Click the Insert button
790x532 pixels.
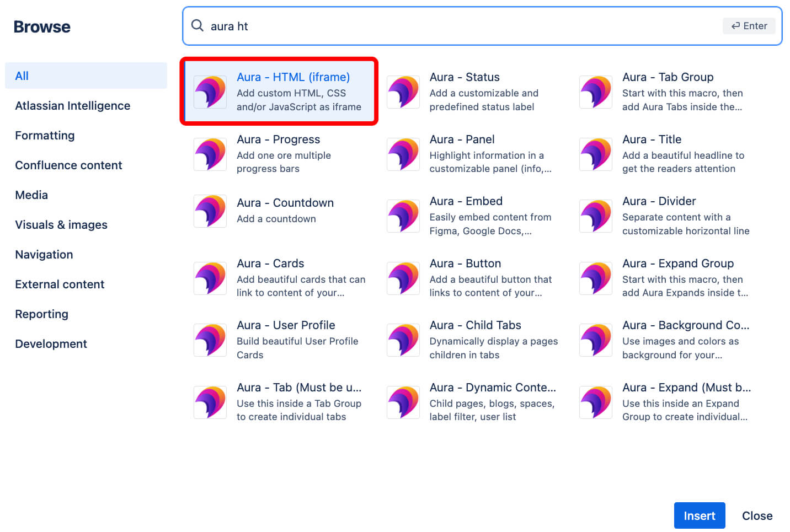700,515
